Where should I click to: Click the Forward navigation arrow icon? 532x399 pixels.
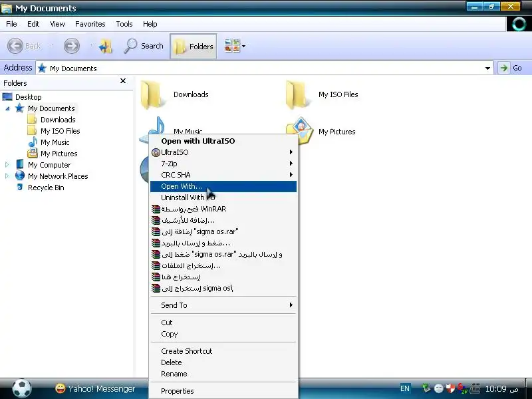click(72, 46)
